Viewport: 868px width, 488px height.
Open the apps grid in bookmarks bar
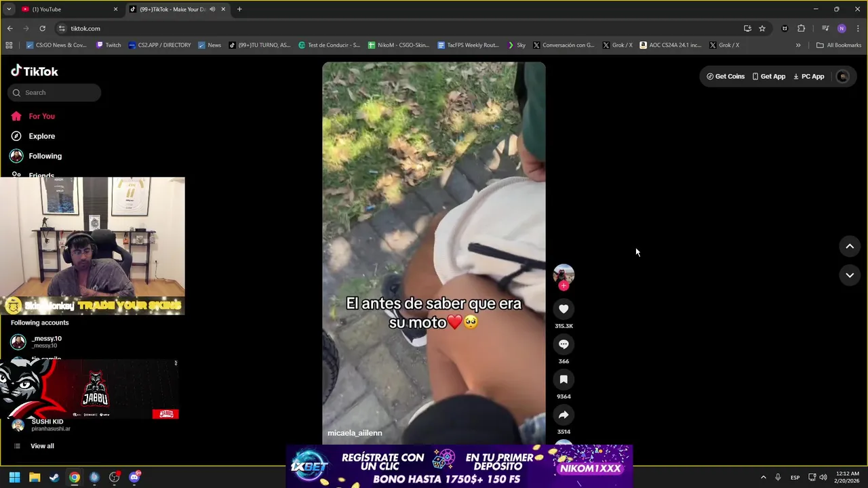tap(9, 45)
